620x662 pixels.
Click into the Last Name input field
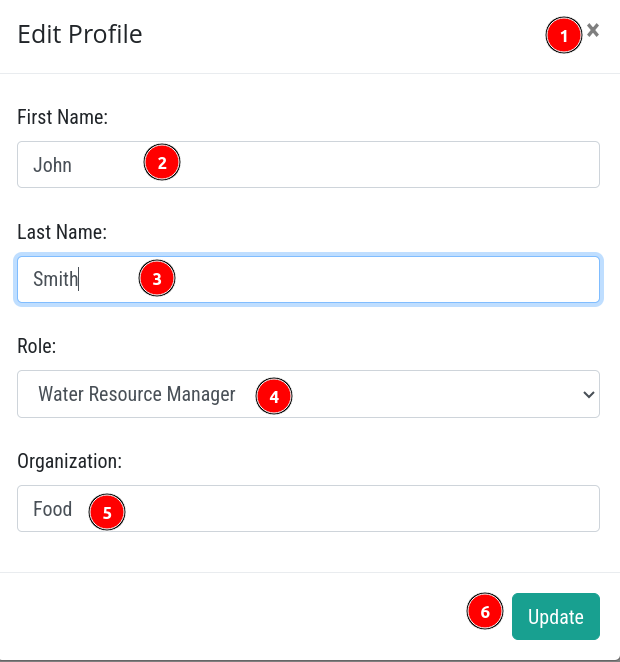308,279
